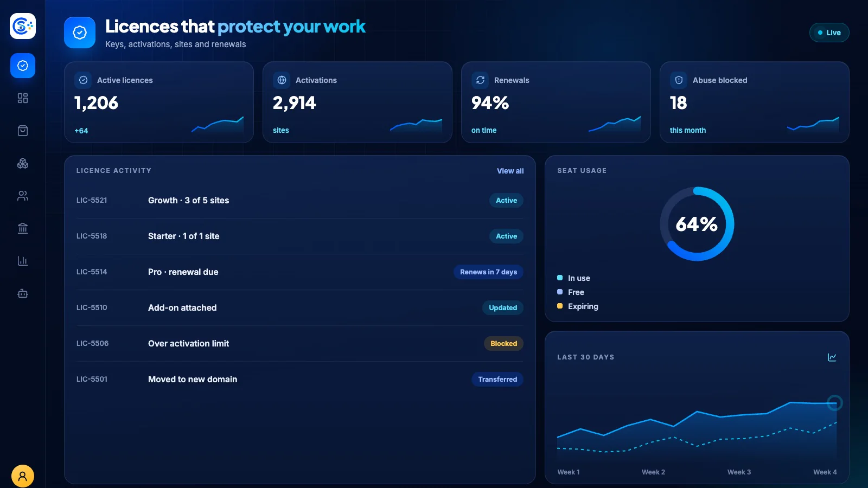
Task: Click the globe icon on Activations card
Action: [x=282, y=80]
